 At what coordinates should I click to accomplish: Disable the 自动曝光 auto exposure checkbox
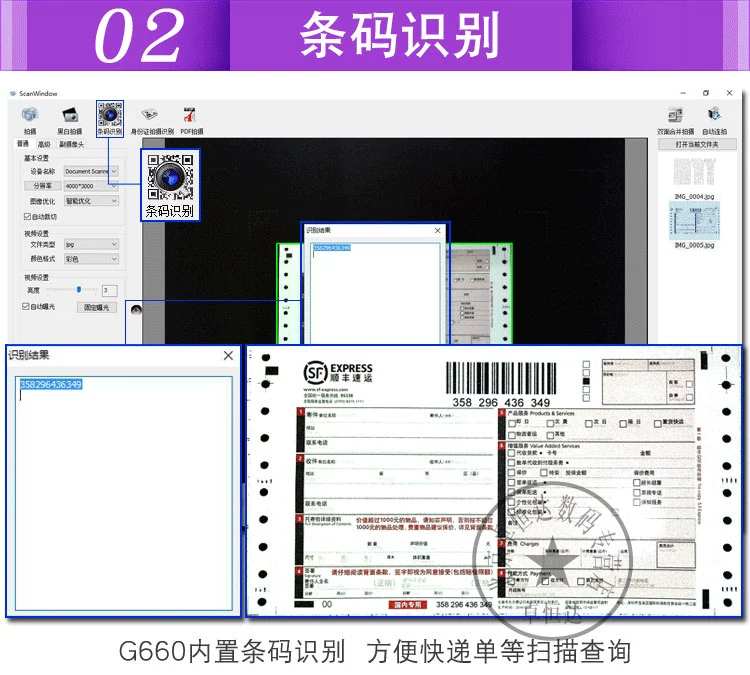coord(26,306)
